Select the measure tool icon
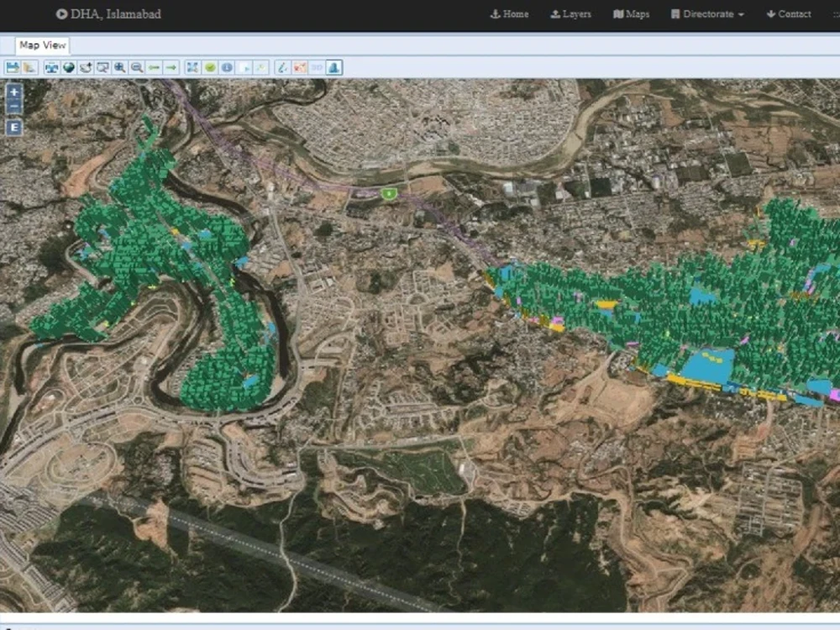 point(282,67)
